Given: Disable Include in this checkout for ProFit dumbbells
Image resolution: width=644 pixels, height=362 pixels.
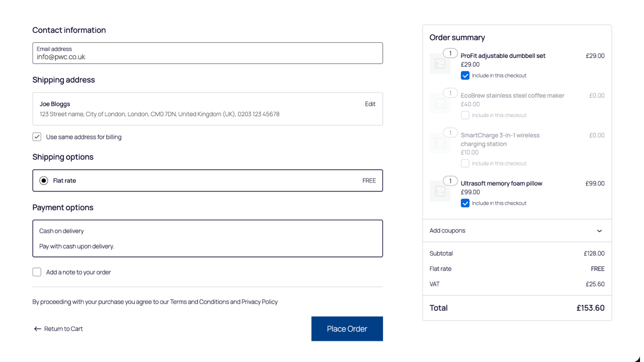Looking at the screenshot, I should click(465, 75).
